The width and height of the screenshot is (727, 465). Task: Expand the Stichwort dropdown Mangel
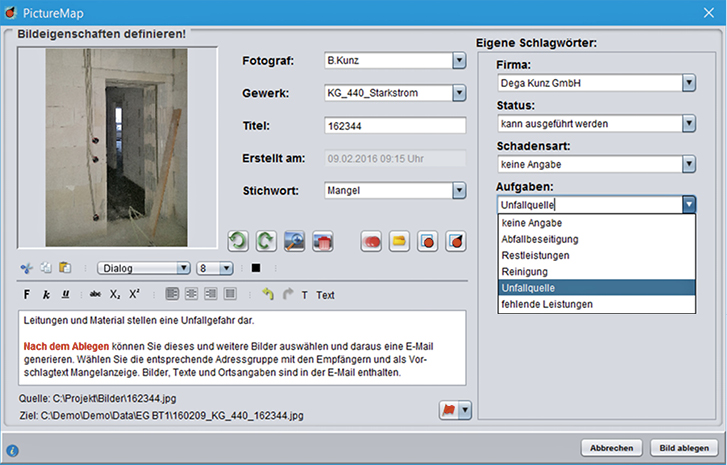[x=459, y=191]
